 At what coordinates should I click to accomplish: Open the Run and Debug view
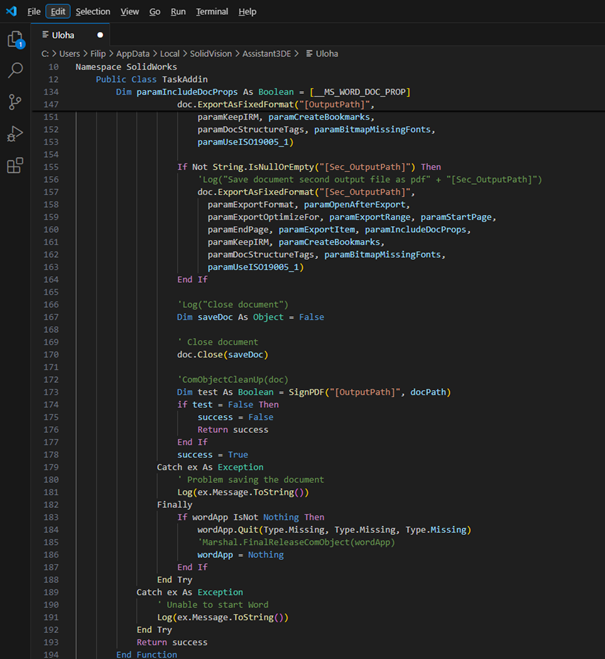point(15,134)
